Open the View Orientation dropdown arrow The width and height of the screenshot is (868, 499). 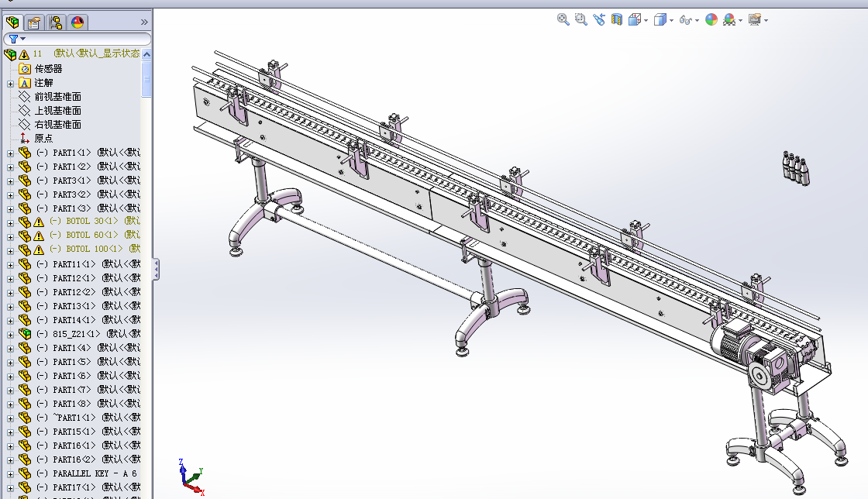(646, 20)
